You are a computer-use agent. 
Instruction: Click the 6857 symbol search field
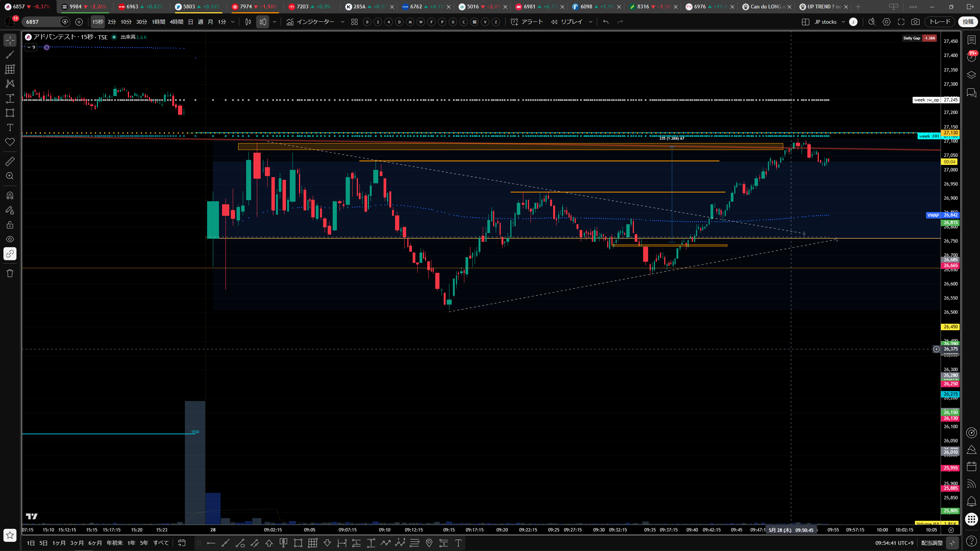pyautogui.click(x=42, y=22)
